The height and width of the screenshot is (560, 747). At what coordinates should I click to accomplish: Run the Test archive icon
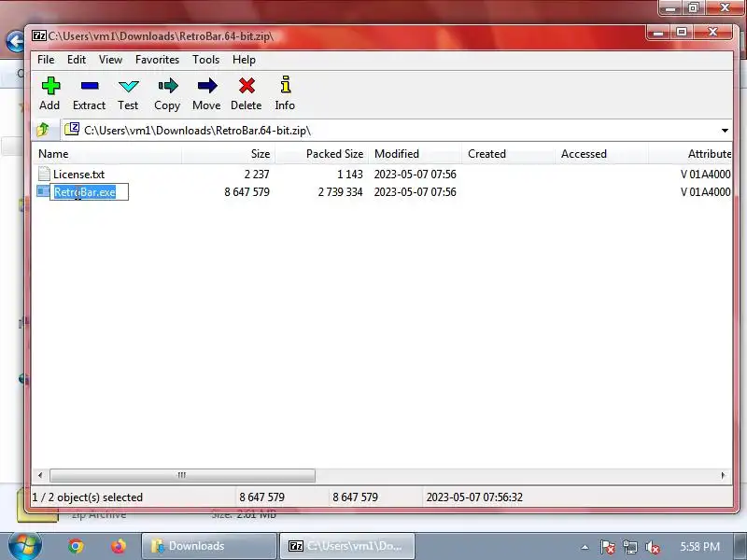click(128, 86)
